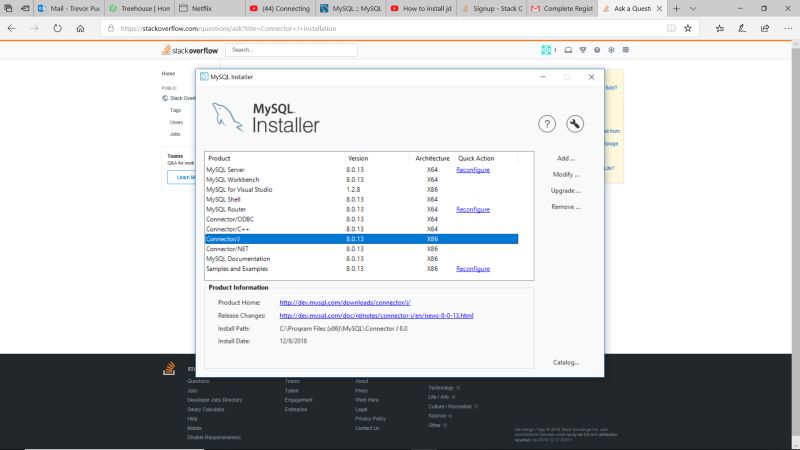
Task: Open Jobs in Stack Overflow sidebar
Action: pos(175,134)
